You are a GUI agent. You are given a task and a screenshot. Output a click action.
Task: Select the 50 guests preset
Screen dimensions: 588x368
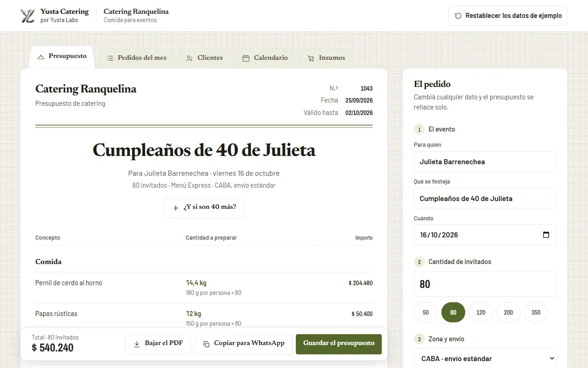coord(426,312)
